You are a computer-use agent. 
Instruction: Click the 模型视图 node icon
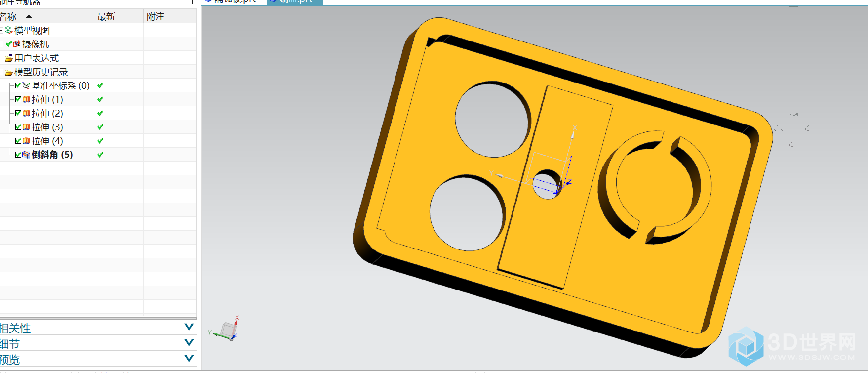click(8, 30)
